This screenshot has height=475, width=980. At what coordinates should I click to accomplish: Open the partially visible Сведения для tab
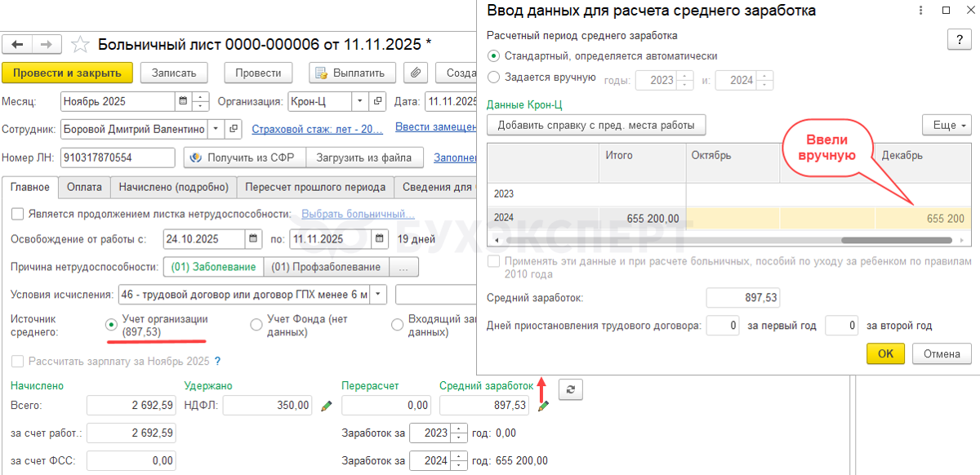point(436,187)
